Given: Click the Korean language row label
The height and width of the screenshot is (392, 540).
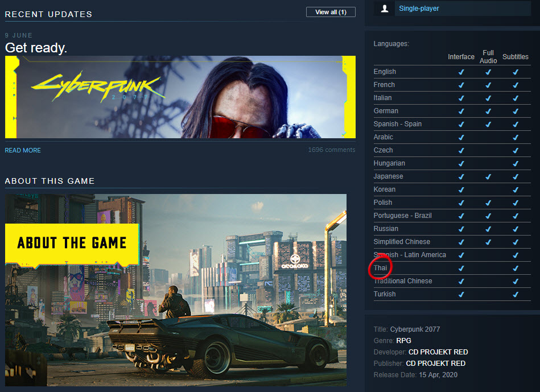Looking at the screenshot, I should tap(384, 189).
